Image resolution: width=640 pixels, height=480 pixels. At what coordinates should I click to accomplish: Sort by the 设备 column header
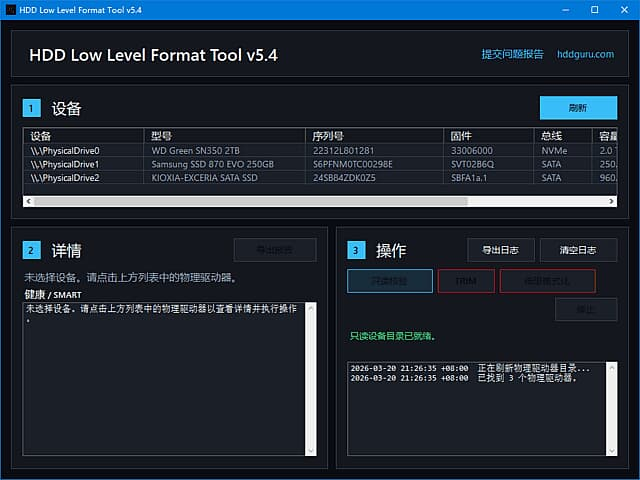84,136
